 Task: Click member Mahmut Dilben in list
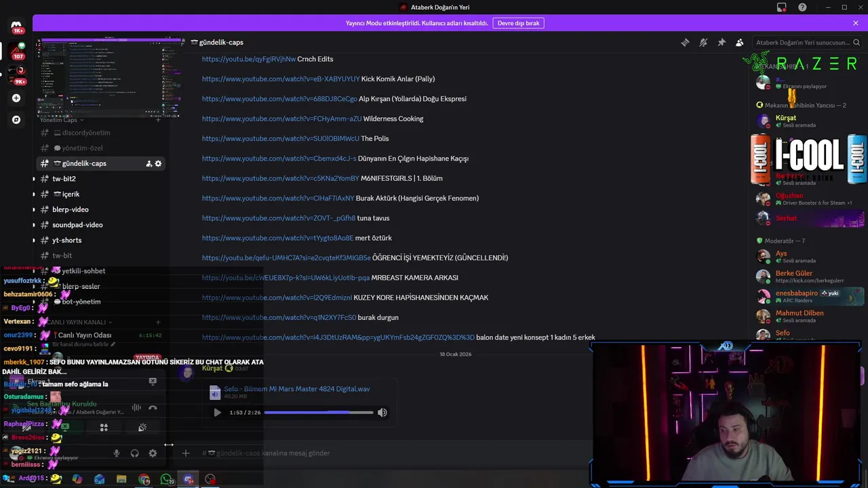tap(809, 316)
